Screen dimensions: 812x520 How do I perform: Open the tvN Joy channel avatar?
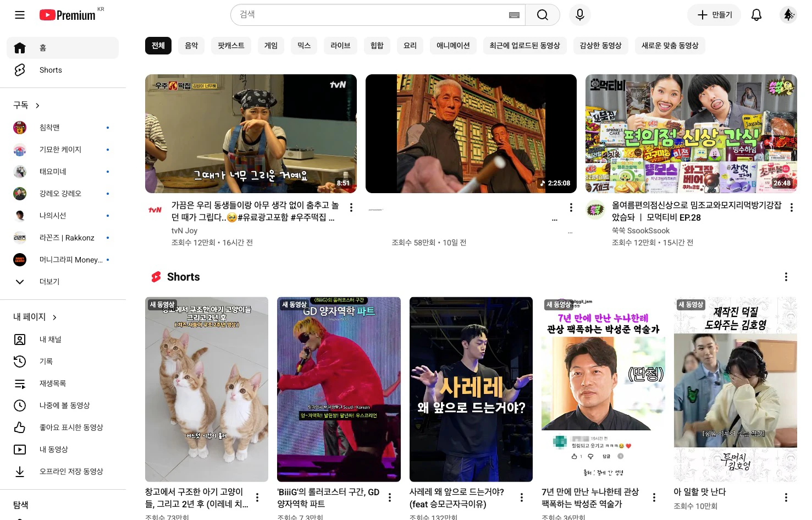[x=155, y=210]
